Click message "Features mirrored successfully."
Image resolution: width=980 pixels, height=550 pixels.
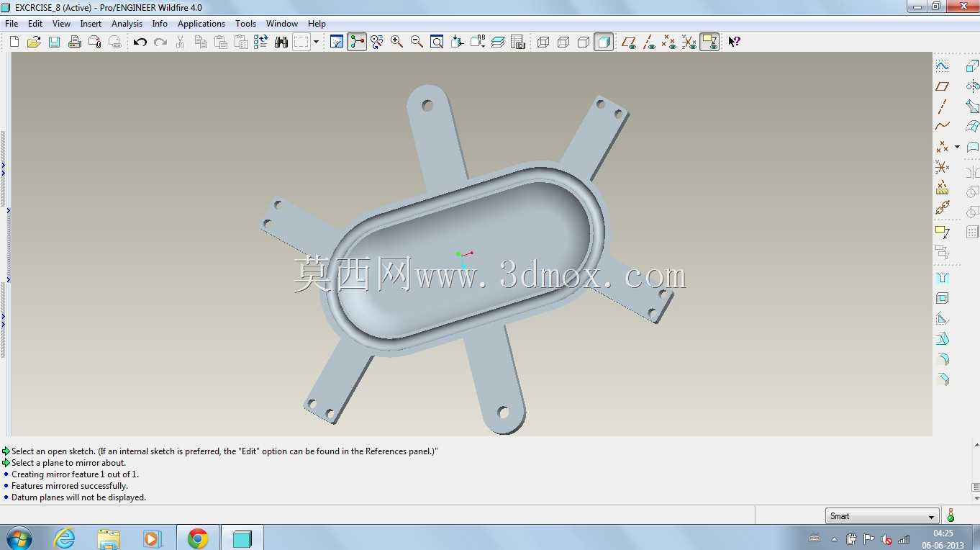(70, 486)
